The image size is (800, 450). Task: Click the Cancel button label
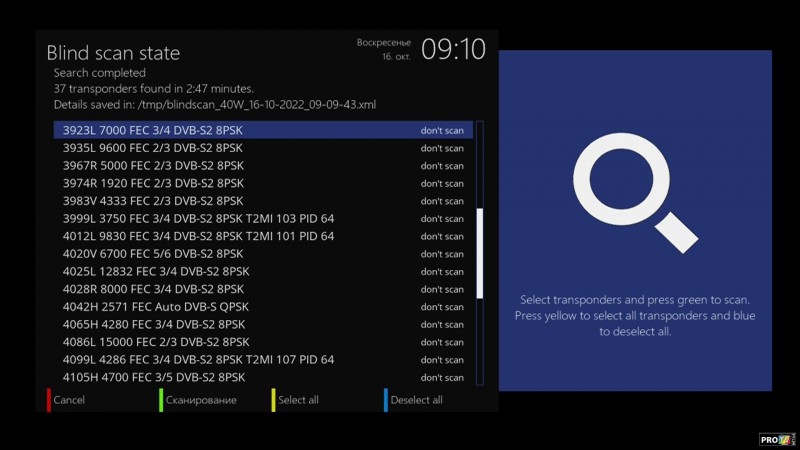tap(69, 400)
